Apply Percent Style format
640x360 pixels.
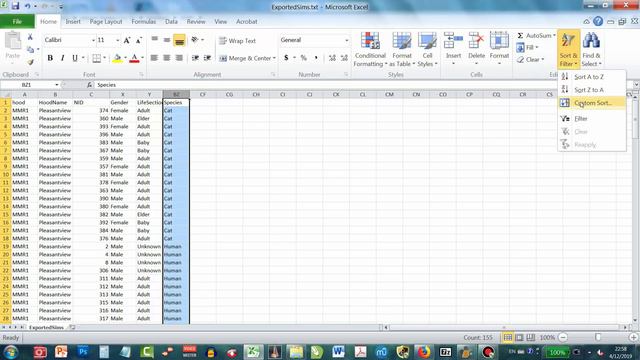(303, 58)
